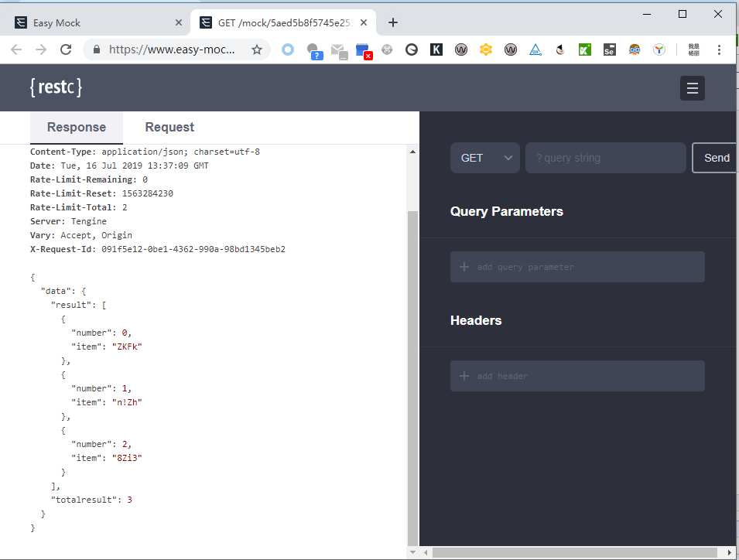The height and width of the screenshot is (560, 739).
Task: Click the Rate-Limit-Total header line
Action: pos(79,207)
